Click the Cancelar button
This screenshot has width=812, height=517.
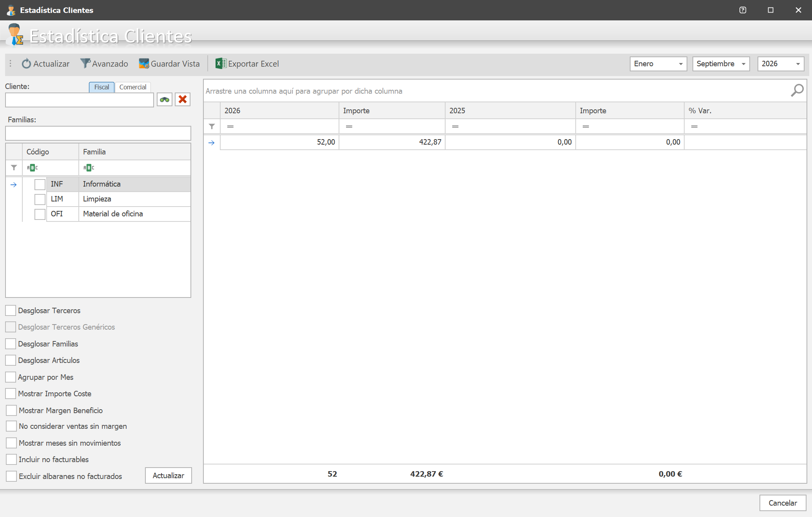[783, 503]
